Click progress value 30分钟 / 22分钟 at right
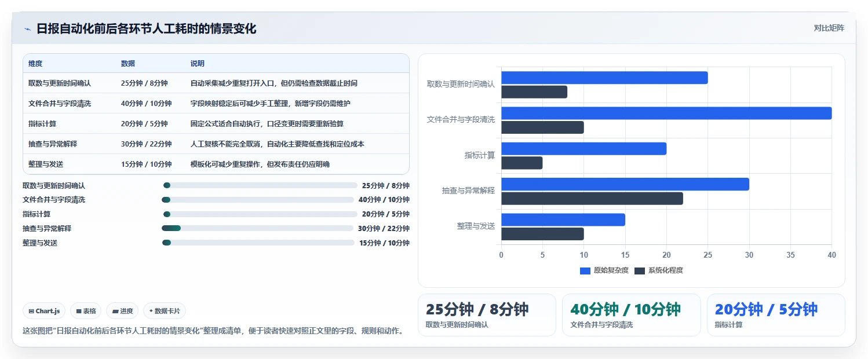Viewport: 868px width, 359px height. click(384, 229)
